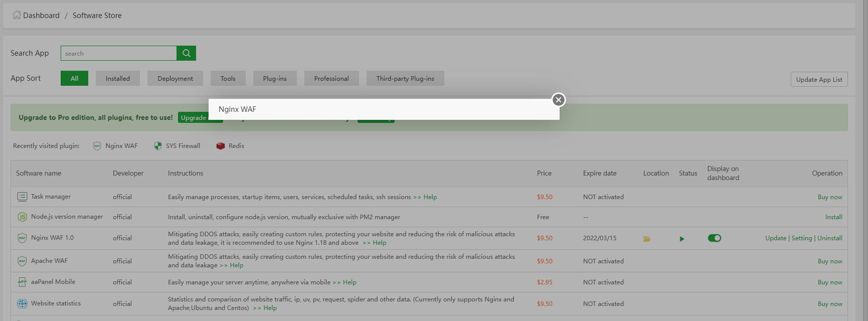Click the Price column header

coord(544,173)
